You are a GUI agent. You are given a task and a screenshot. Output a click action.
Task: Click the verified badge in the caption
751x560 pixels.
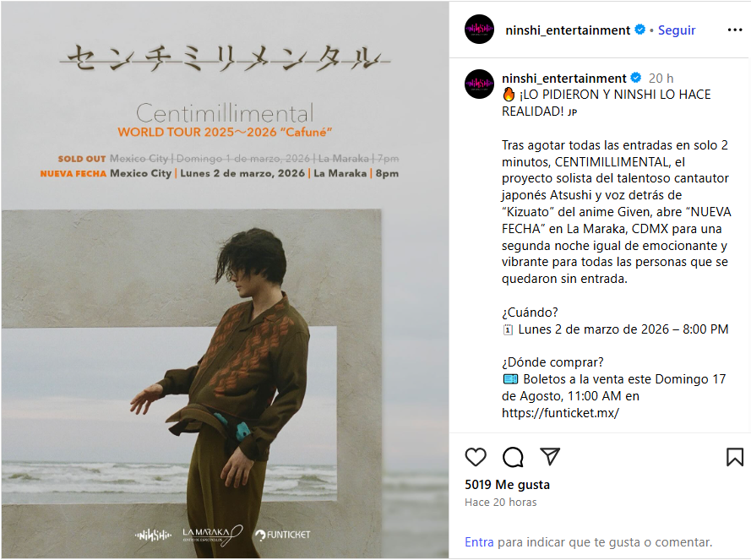coord(636,78)
